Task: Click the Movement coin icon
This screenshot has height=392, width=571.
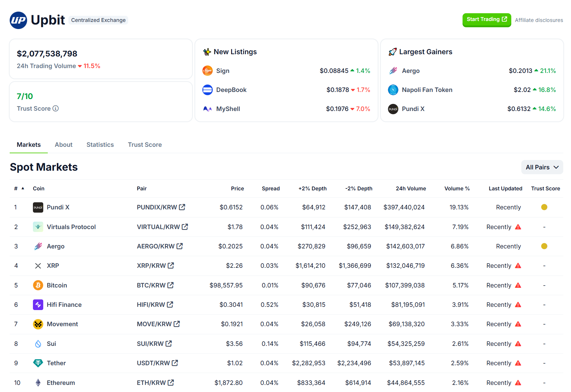Action: coord(38,324)
